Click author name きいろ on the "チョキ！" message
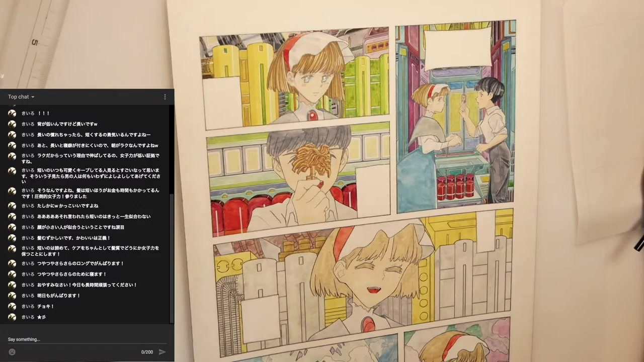This screenshot has height=362, width=644. coord(28,306)
